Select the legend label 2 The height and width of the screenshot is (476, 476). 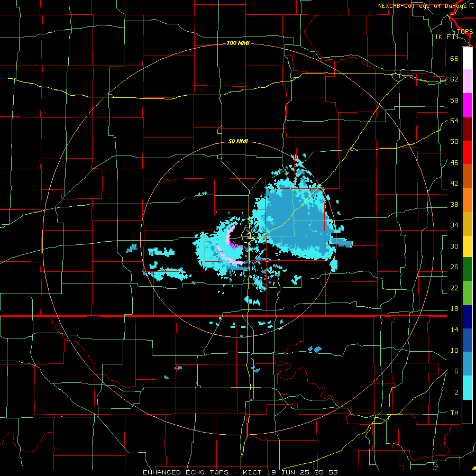[456, 392]
